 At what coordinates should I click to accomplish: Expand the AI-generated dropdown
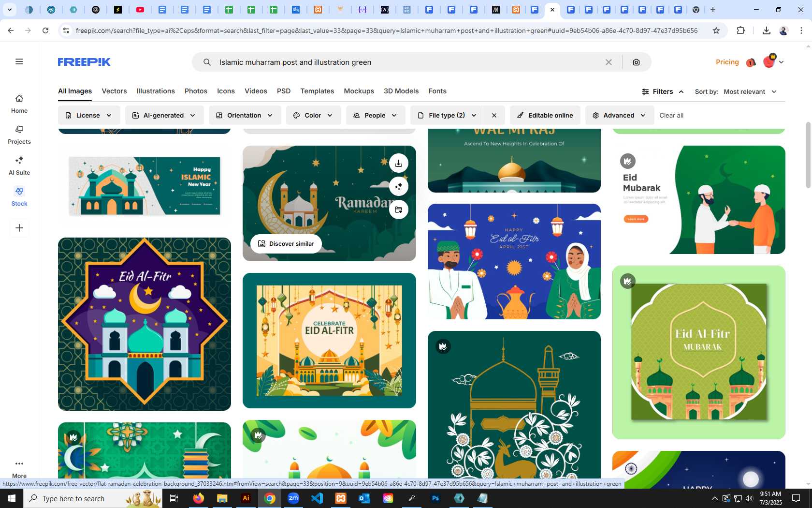[x=164, y=115]
